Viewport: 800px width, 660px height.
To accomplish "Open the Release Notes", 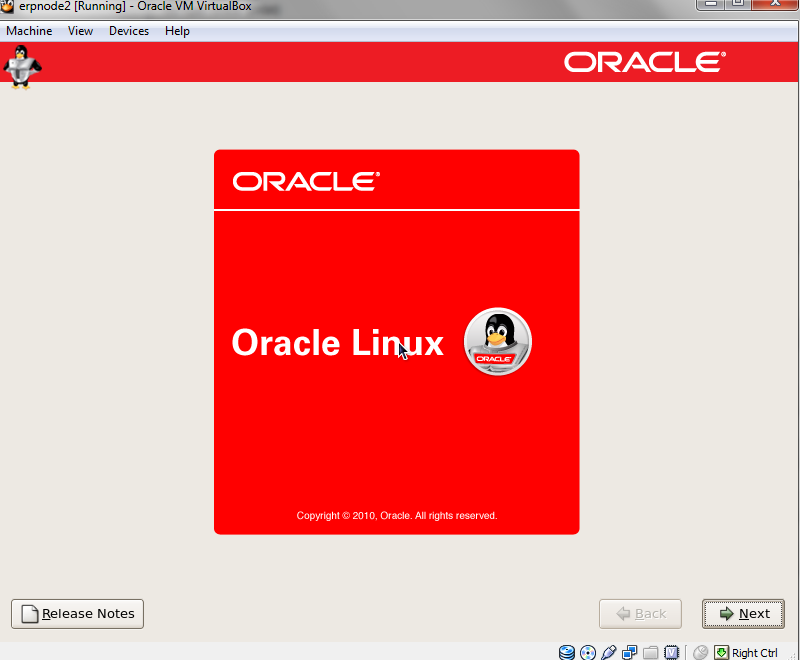I will 78,614.
